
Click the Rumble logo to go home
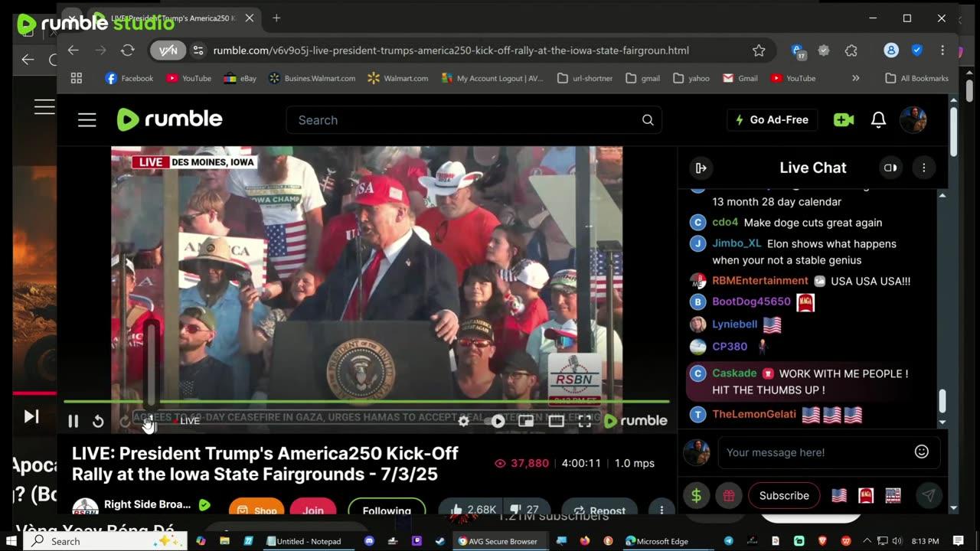click(x=170, y=119)
